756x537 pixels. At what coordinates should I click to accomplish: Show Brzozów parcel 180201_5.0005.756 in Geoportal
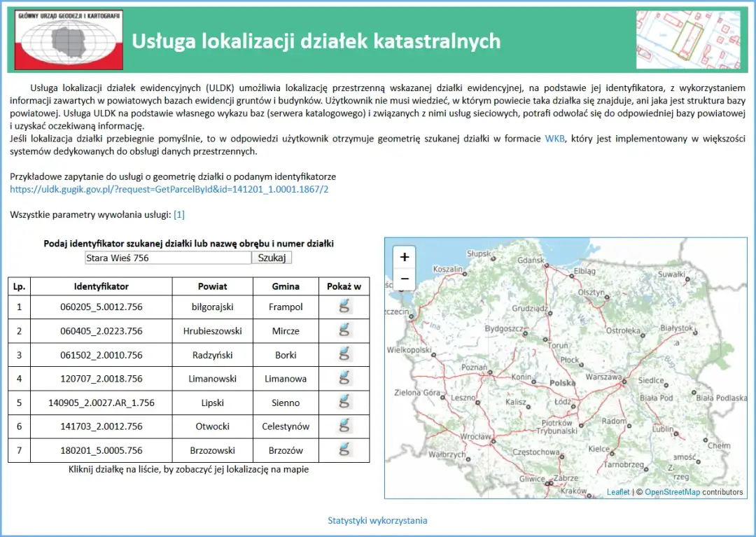tap(344, 449)
